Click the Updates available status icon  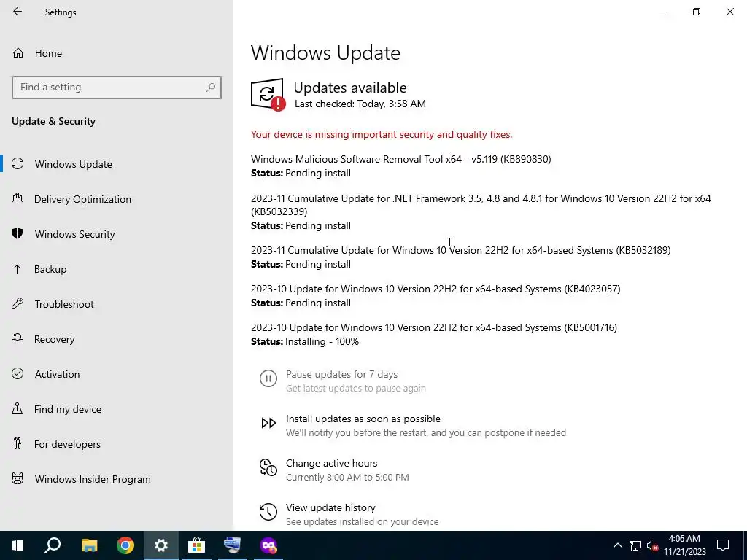click(268, 95)
